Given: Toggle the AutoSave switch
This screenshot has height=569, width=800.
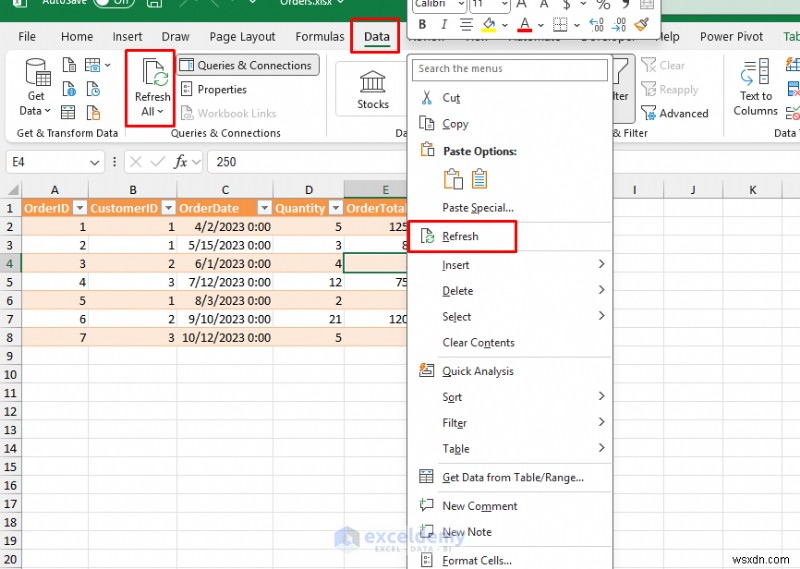Looking at the screenshot, I should coord(113,3).
